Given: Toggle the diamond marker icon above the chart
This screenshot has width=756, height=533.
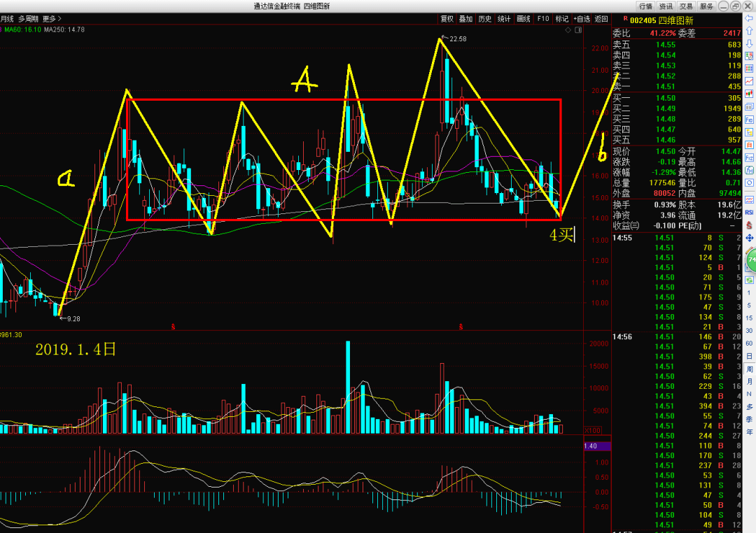Looking at the screenshot, I should click(568, 30).
